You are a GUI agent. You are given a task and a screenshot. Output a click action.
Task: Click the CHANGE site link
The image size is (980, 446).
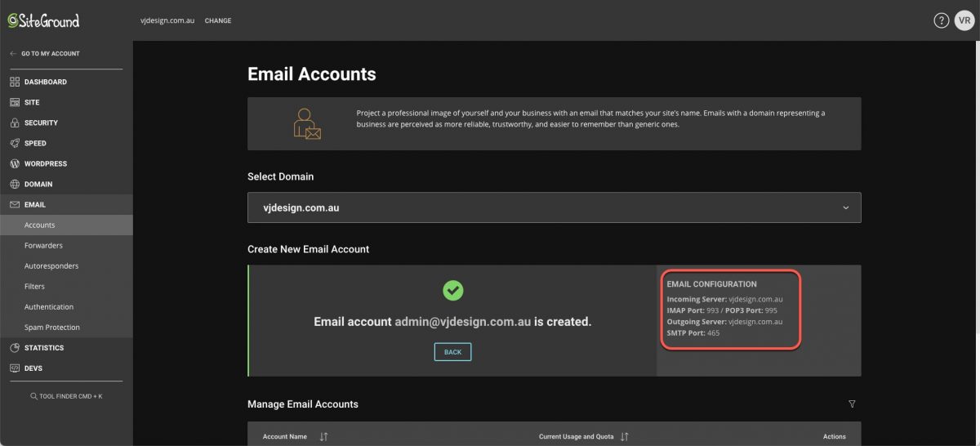[217, 20]
